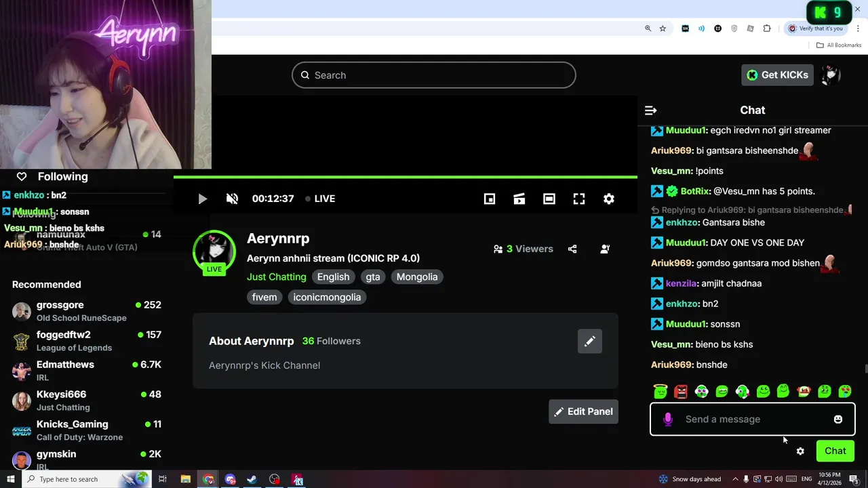Open foggedftw2 recommended channel

tap(87, 341)
